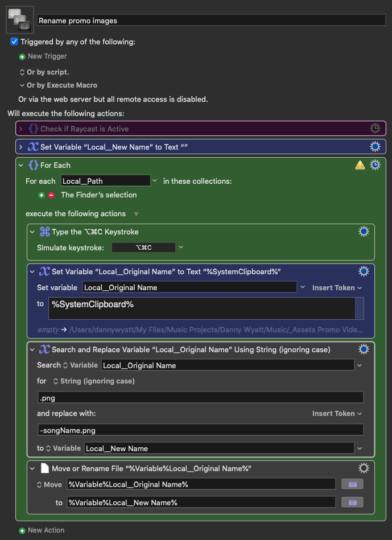Open Insert Token menu in Set Variable action
This screenshot has width=392, height=540.
(337, 287)
